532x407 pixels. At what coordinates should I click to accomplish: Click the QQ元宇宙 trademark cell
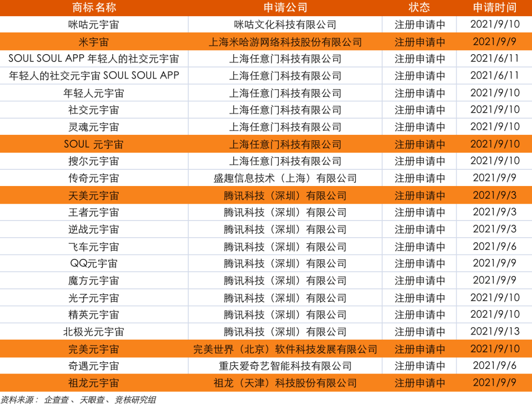(x=94, y=263)
